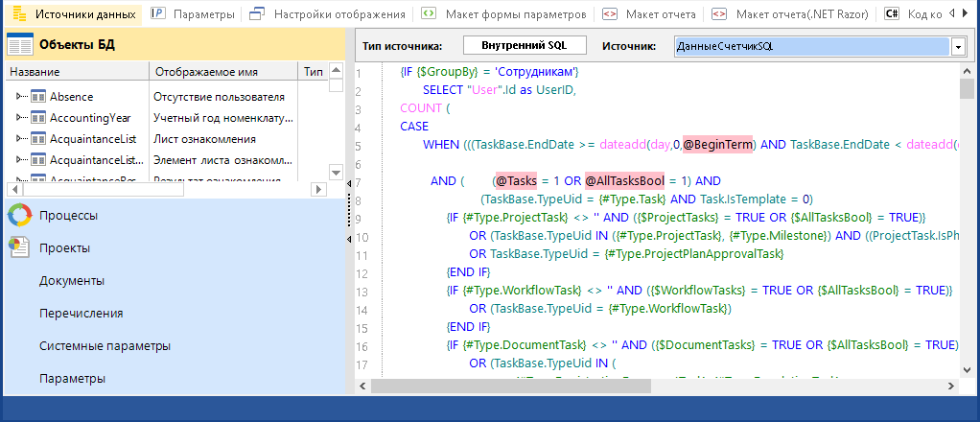Open the Источник dropdown list
Viewport: 980px width, 422px height.
[958, 46]
